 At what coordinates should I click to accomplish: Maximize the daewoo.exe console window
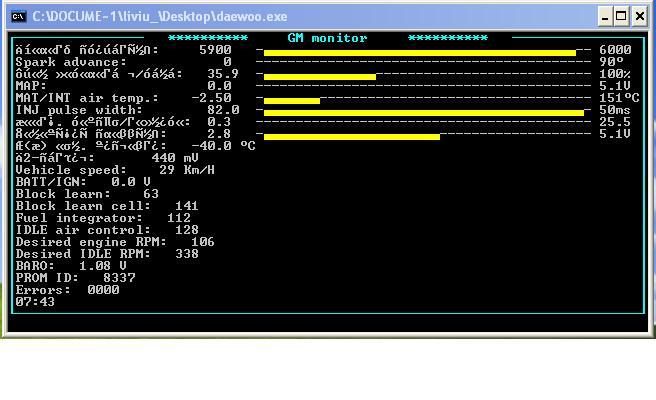(x=622, y=16)
